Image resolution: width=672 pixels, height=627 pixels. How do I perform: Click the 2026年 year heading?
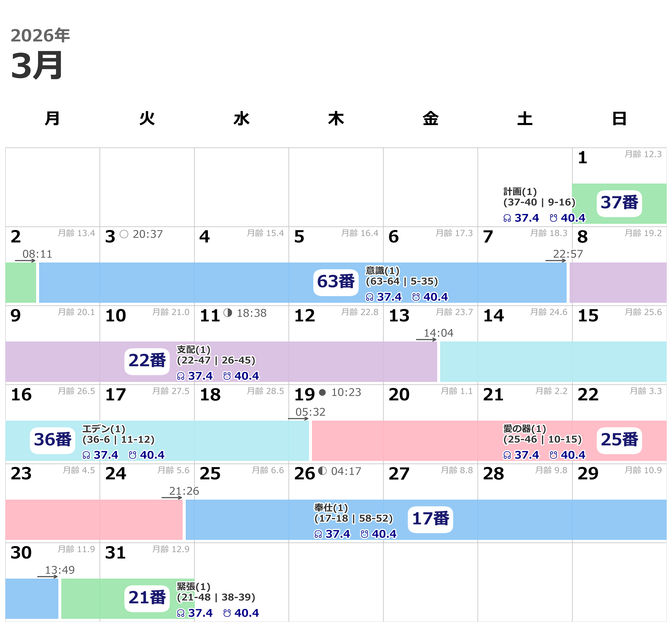click(40, 35)
